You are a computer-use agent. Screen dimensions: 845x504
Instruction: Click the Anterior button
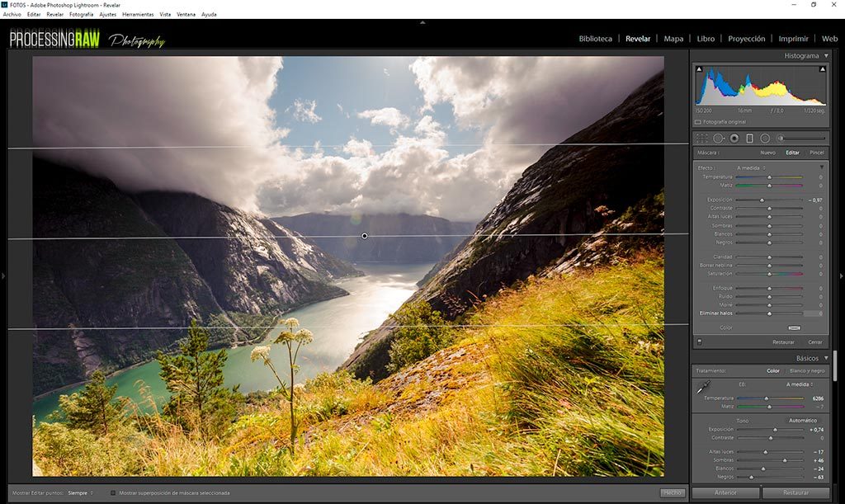point(725,492)
